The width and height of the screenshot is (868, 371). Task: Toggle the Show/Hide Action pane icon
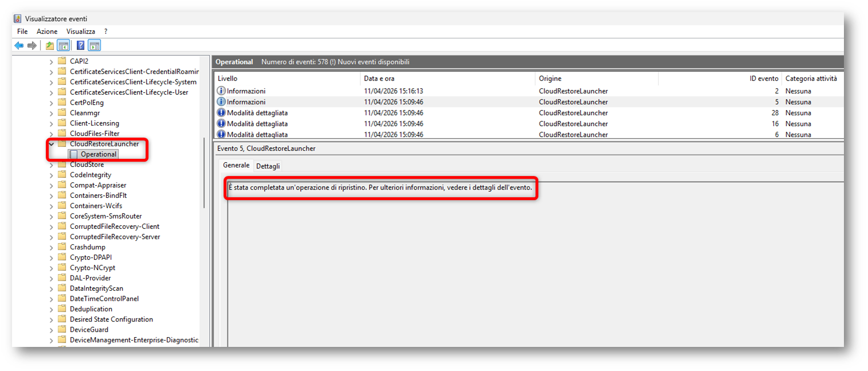95,46
